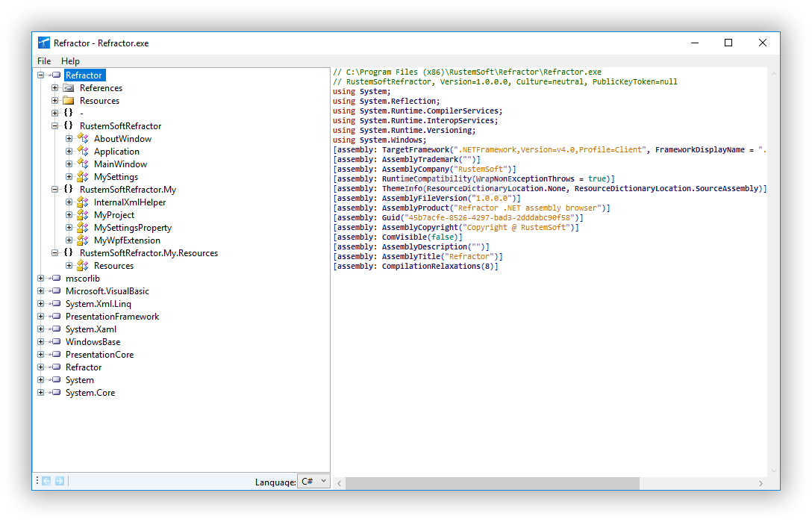Select the MyWpfExtension tree label
Screen dimensions: 812x522
click(128, 240)
